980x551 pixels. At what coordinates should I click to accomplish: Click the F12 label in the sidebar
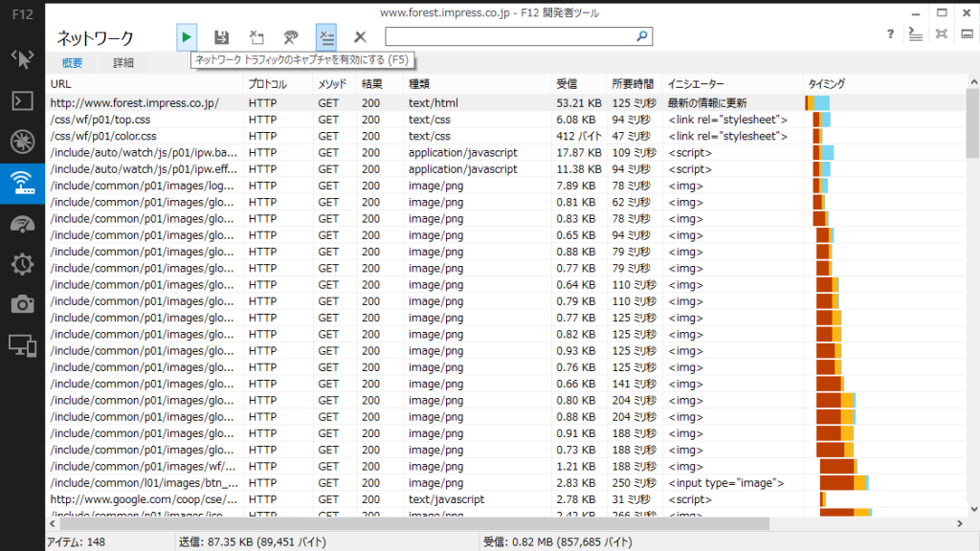[x=23, y=14]
